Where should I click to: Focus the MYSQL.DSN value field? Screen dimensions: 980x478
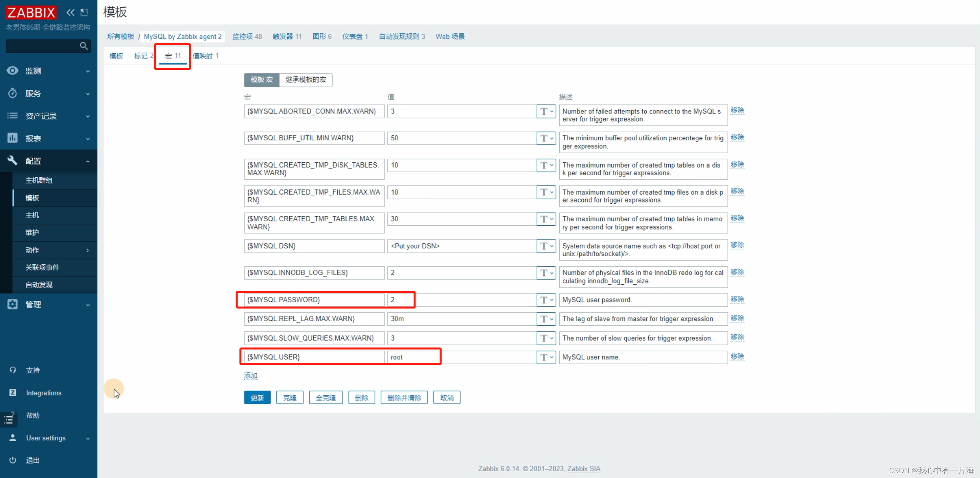(x=462, y=246)
